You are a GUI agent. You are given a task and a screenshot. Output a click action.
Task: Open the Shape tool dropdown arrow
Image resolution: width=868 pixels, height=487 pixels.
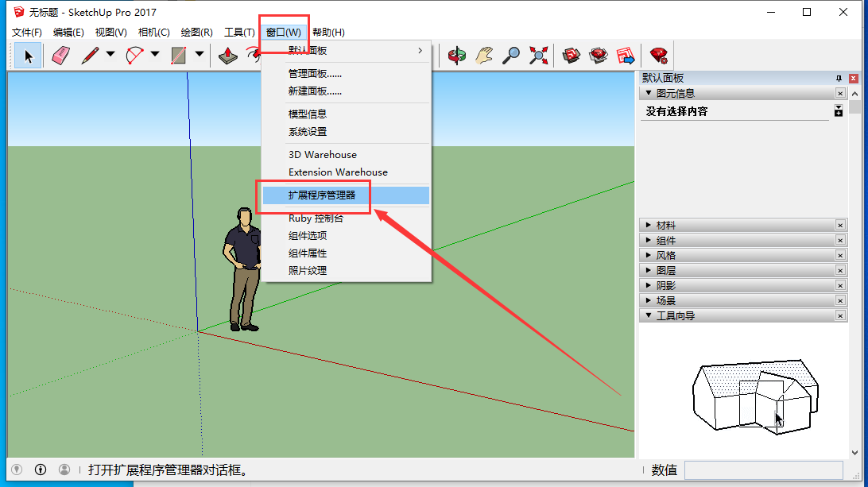[x=200, y=54]
